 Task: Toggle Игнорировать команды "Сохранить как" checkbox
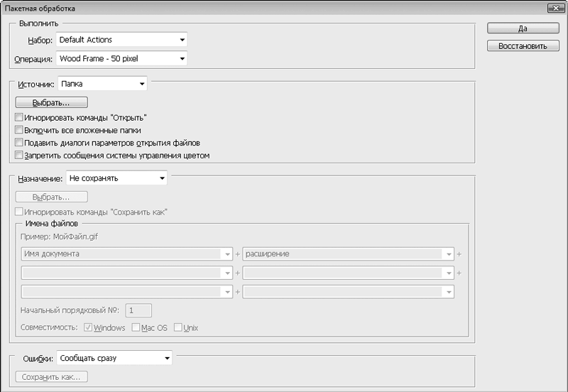(19, 212)
